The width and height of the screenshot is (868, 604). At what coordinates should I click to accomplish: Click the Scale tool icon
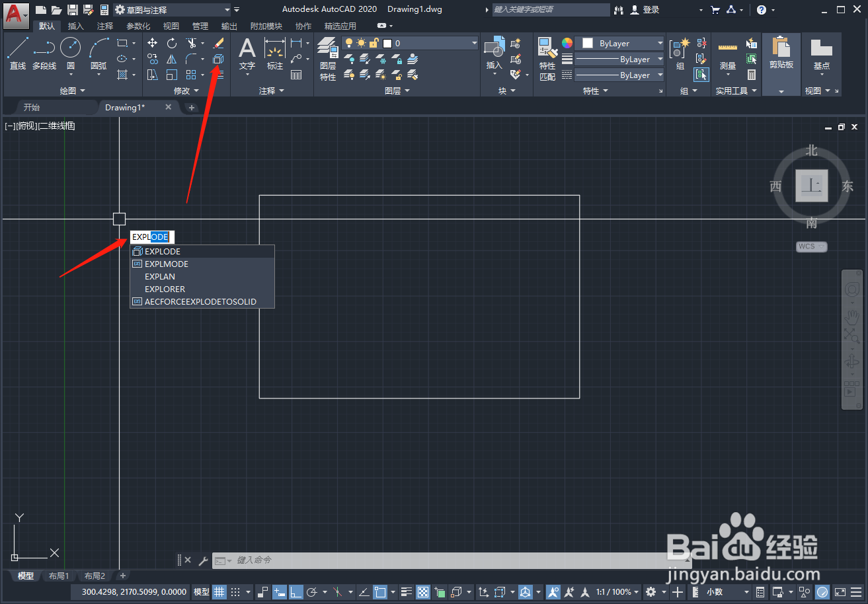coord(172,75)
